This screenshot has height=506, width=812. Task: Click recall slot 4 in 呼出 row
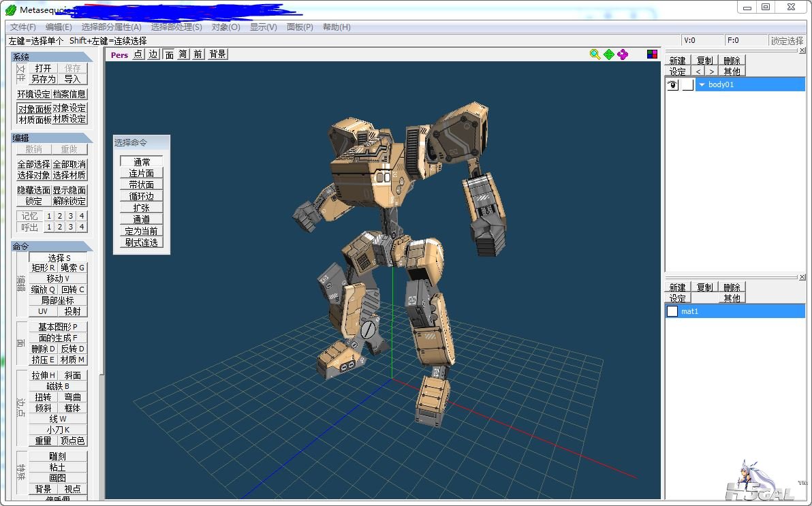(x=81, y=227)
